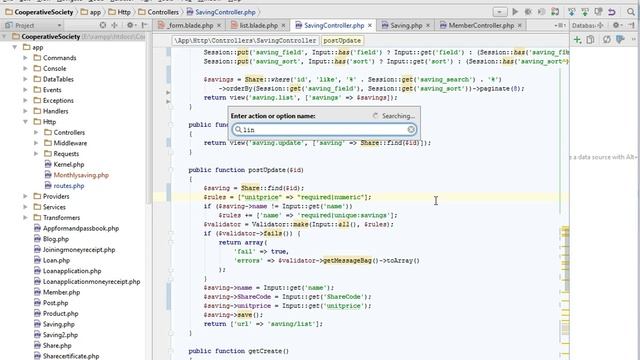Select Saving2.php in project tree
This screenshot has height=360, width=640.
60,335
